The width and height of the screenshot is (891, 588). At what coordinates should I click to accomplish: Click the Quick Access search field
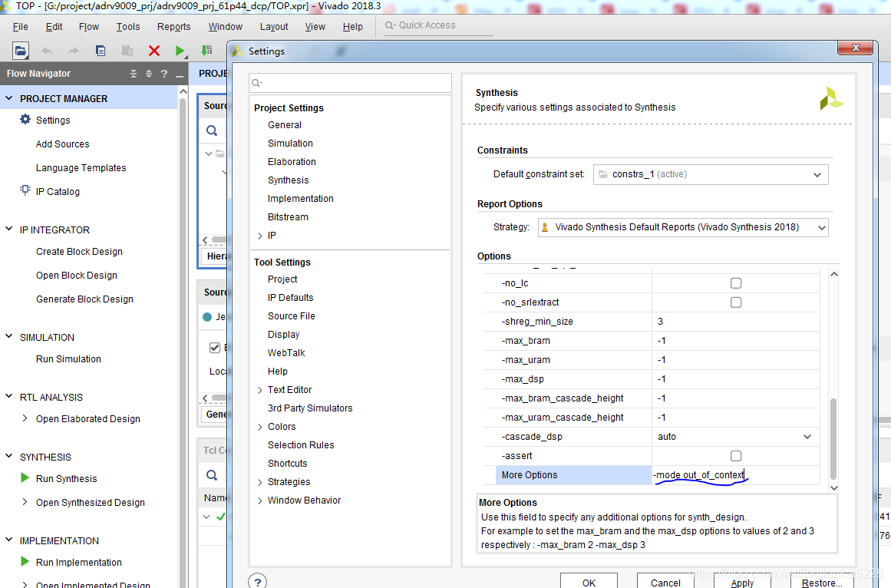point(439,25)
